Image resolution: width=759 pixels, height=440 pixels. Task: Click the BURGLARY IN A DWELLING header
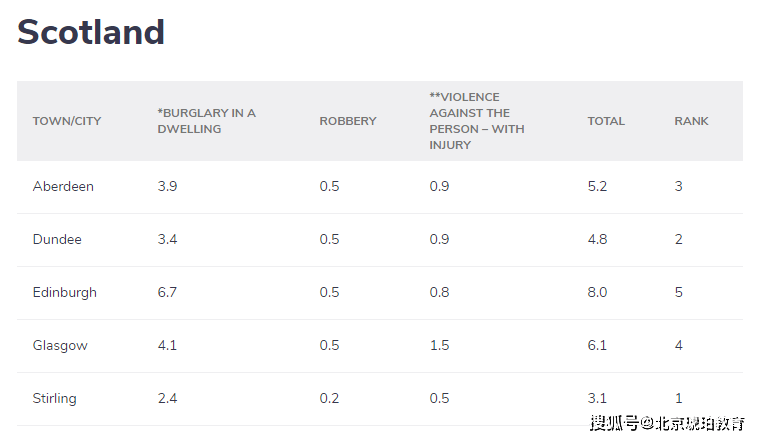pyautogui.click(x=207, y=121)
